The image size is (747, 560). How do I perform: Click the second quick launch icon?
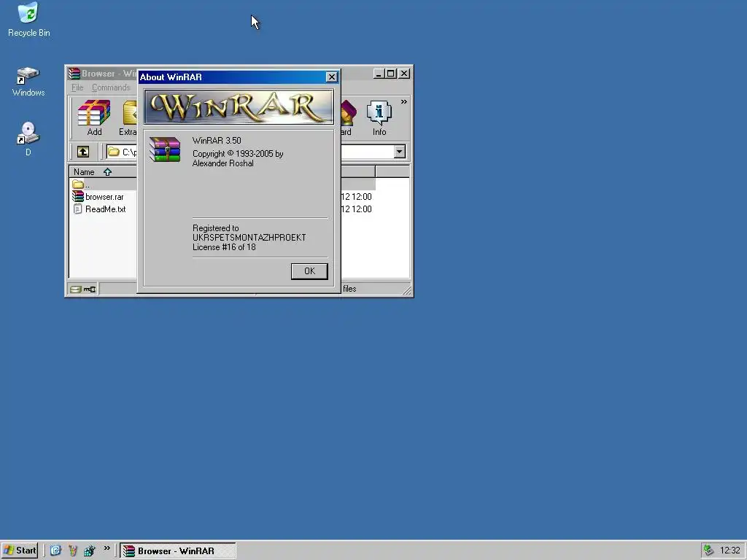[72, 551]
